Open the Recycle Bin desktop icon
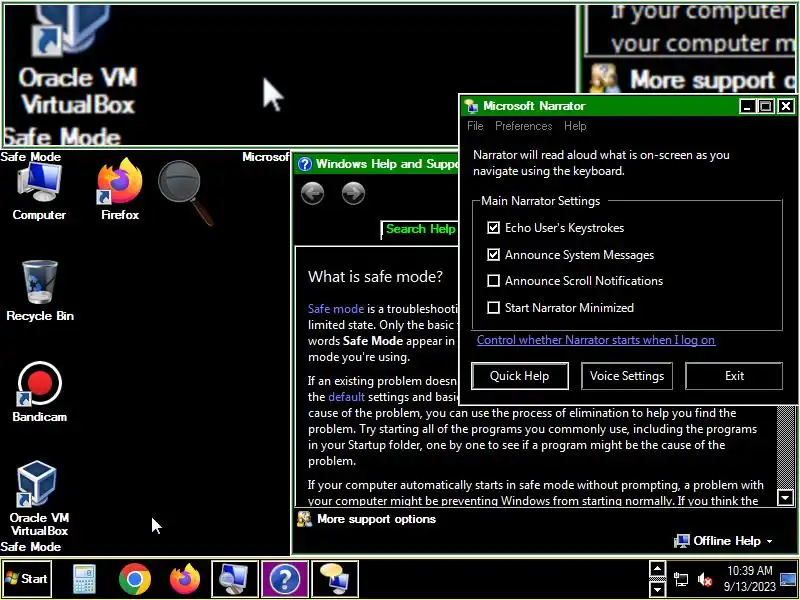 40,291
